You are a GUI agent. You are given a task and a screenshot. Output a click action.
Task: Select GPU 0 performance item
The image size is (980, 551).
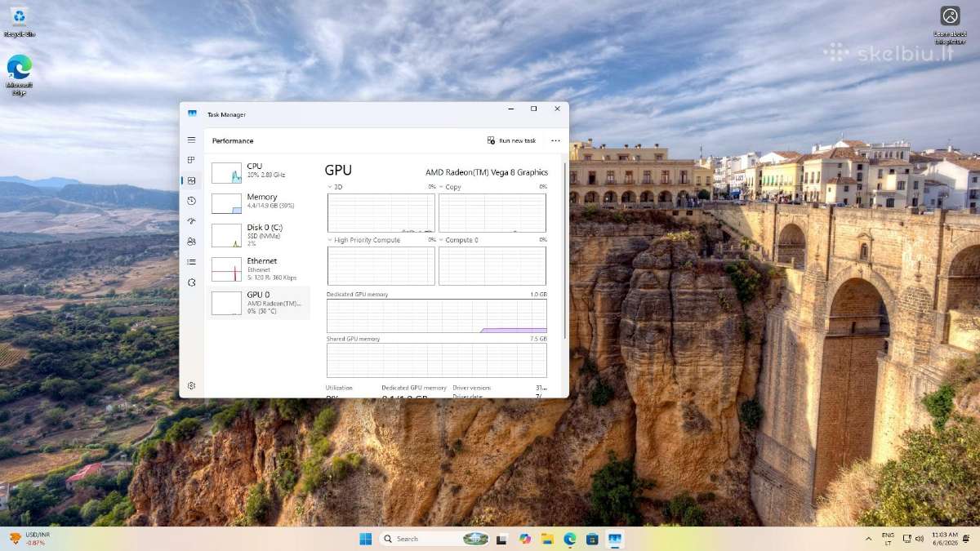click(258, 302)
